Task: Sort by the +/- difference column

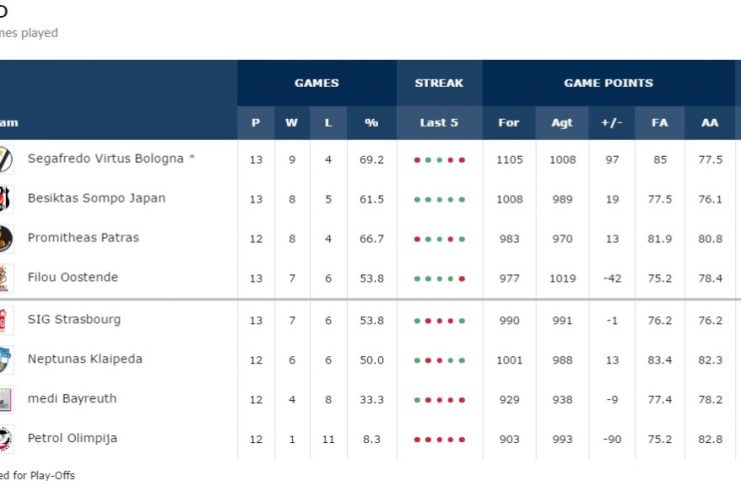Action: (x=612, y=123)
